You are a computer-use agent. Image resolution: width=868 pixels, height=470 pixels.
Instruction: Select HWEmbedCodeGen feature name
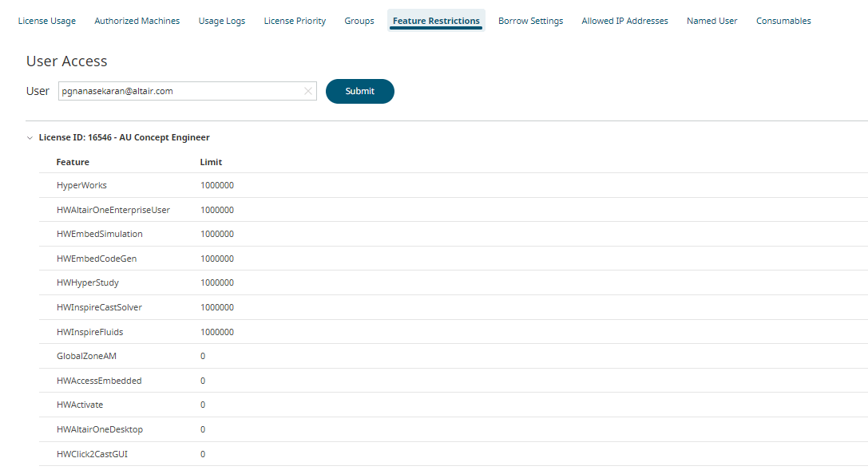[97, 259]
